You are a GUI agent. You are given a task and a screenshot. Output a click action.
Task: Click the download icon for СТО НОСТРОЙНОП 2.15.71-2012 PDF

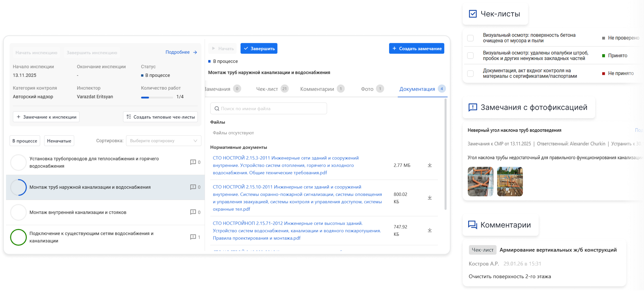(x=430, y=230)
